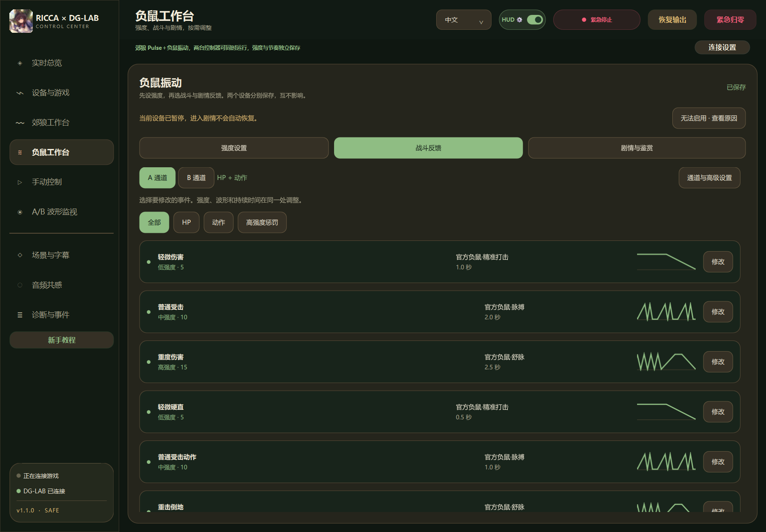Viewport: 766px width, 532px height.
Task: Click the 音频共感 circle icon
Action: click(20, 285)
